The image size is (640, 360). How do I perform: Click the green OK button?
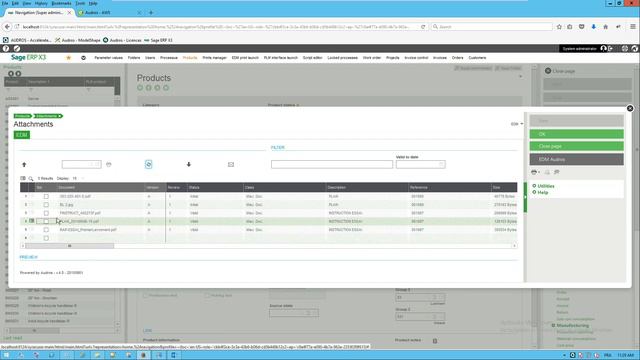[x=576, y=134]
